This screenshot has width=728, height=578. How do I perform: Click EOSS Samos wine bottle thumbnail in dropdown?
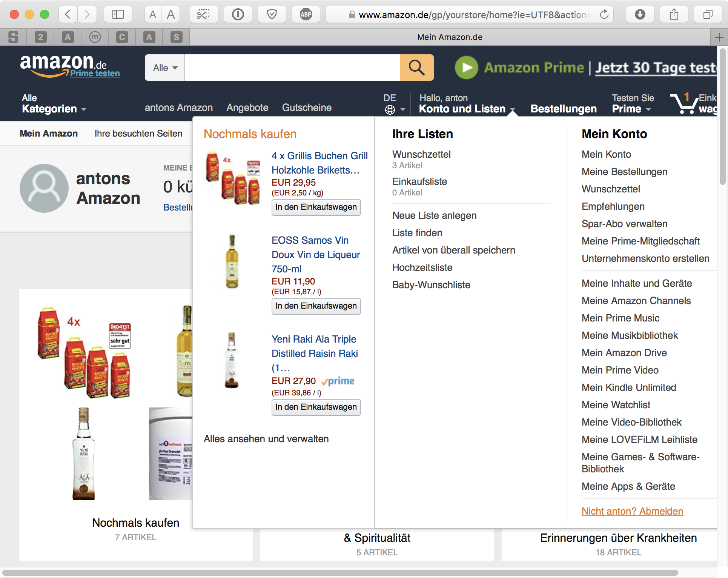coord(232,261)
